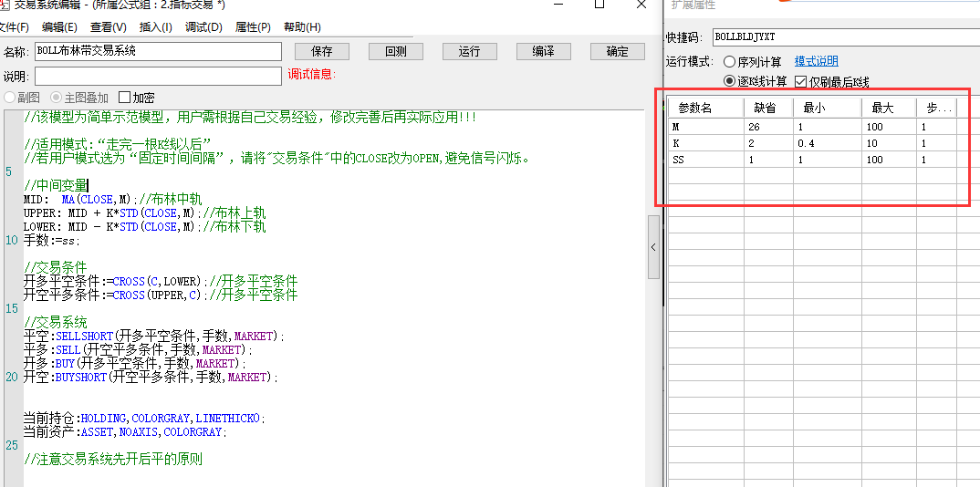The height and width of the screenshot is (487, 980).
Task: Click into the 说明 input field
Action: pos(158,76)
